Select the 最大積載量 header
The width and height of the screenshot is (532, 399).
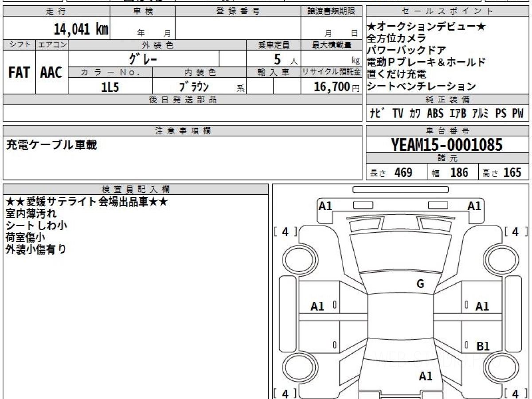[331, 45]
